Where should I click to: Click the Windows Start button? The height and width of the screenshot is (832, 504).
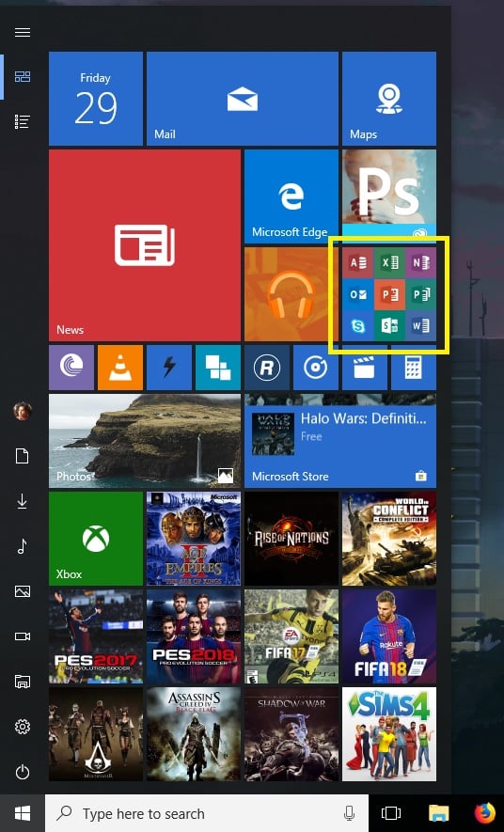point(23,813)
